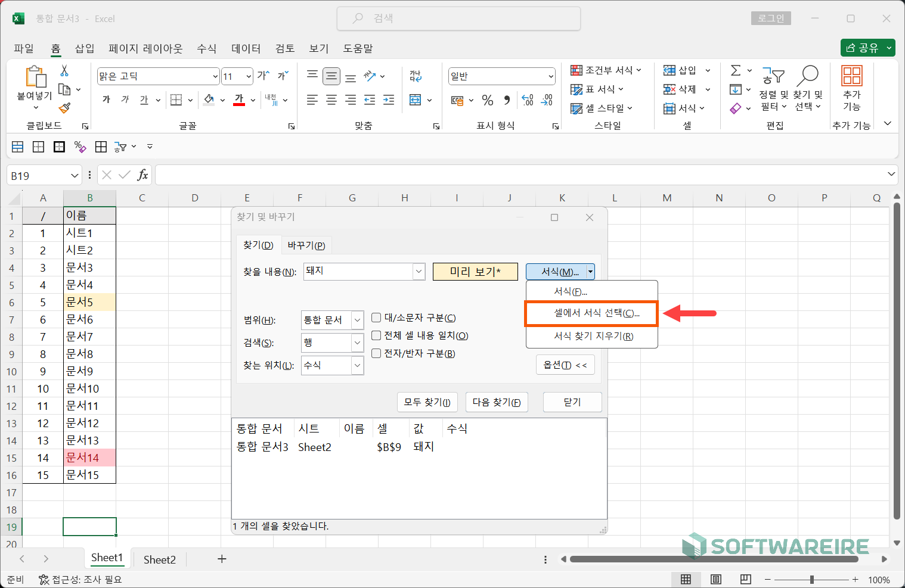Click the increase indent icon
This screenshot has height=588, width=905.
click(x=389, y=100)
